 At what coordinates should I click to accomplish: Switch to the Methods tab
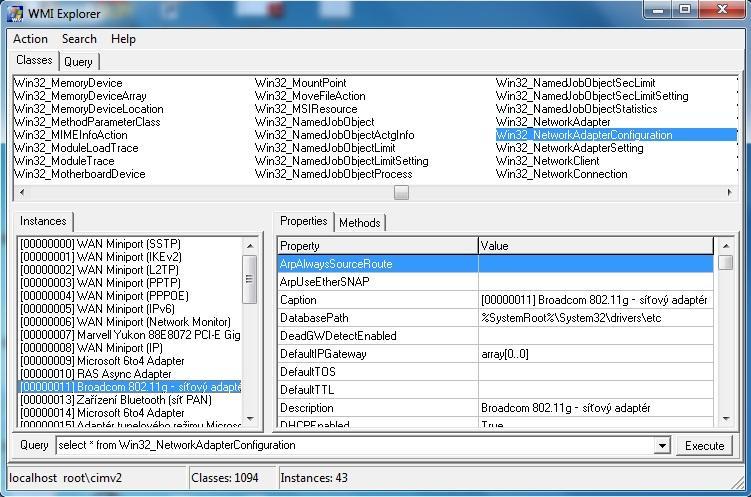tap(360, 223)
